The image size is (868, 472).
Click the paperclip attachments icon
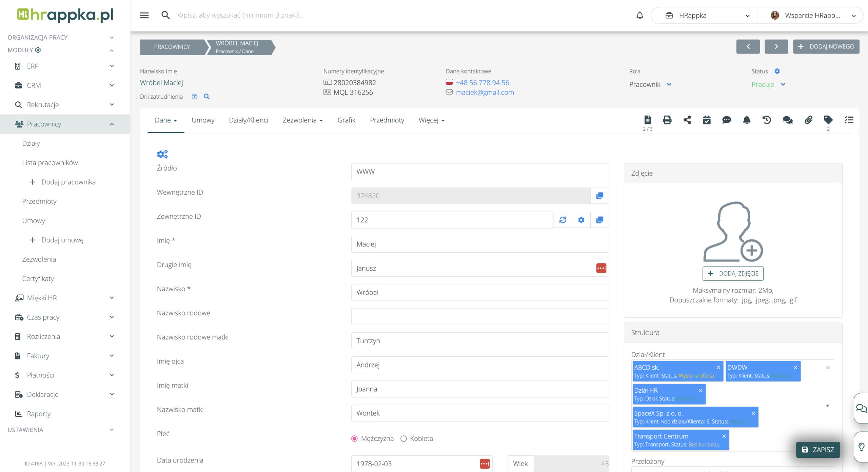click(808, 120)
